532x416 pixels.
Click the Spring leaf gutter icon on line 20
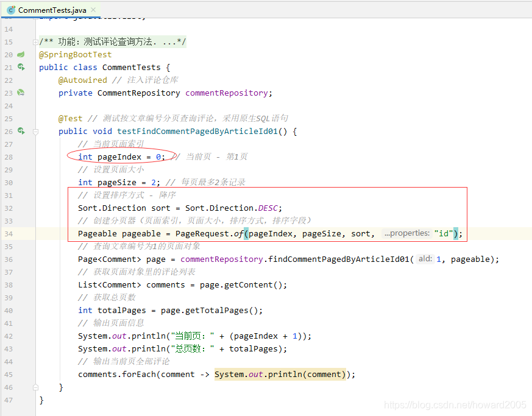pyautogui.click(x=21, y=54)
